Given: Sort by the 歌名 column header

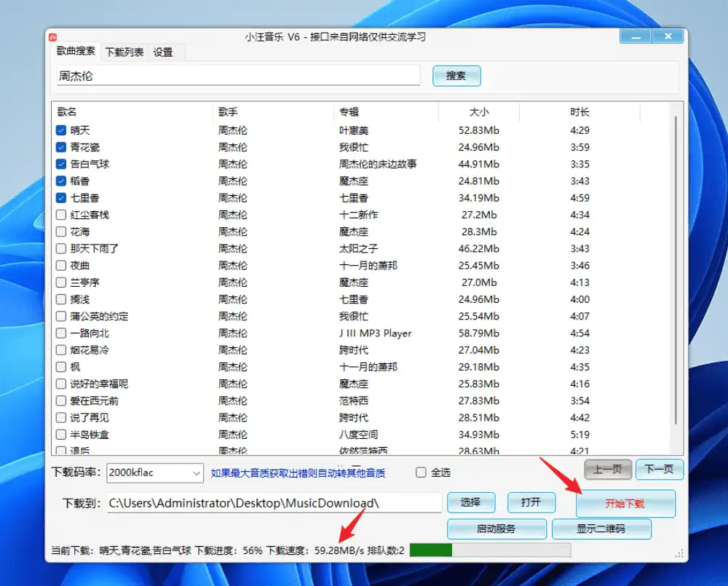Looking at the screenshot, I should click(132, 112).
